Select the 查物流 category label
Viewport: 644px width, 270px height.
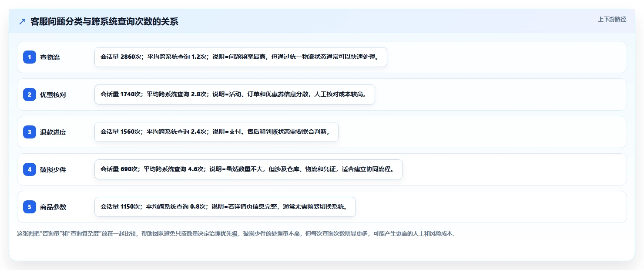(x=50, y=57)
